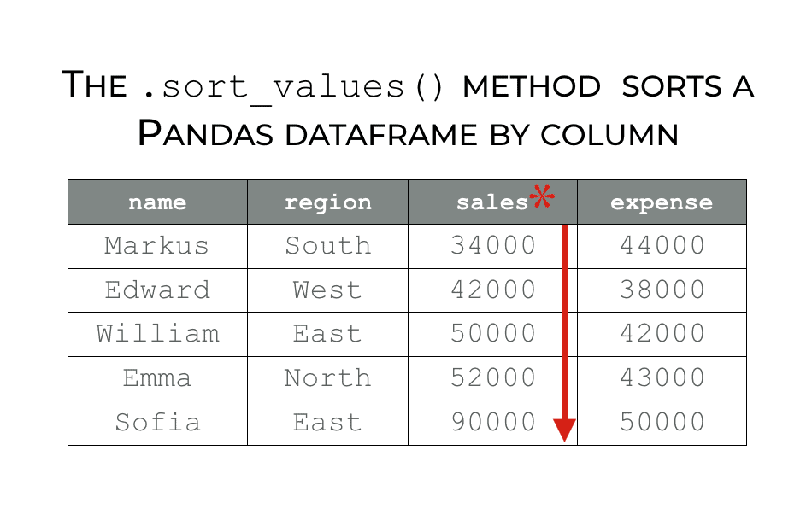Click the sales column header
The image size is (812, 509).
point(492,202)
